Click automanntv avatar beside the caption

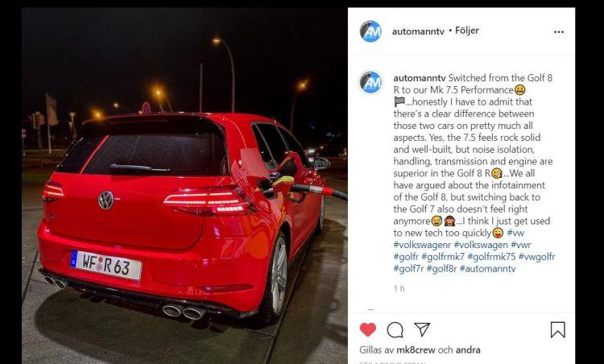pos(370,82)
